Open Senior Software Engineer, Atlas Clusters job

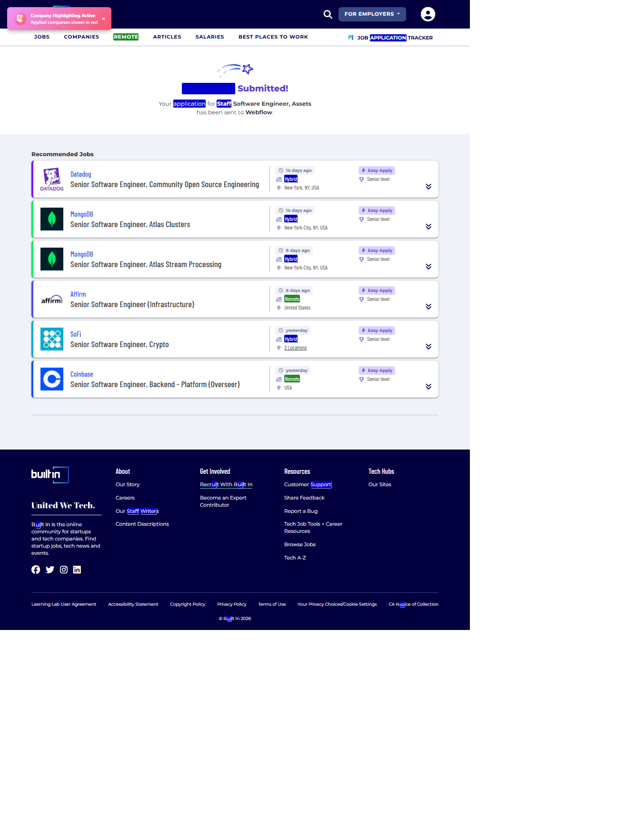point(130,225)
